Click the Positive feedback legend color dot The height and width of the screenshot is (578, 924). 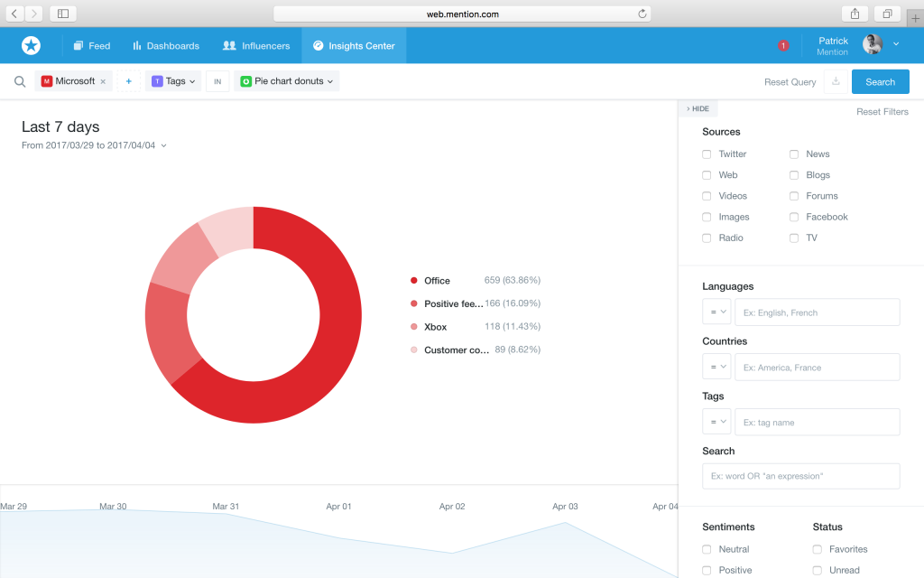click(413, 303)
